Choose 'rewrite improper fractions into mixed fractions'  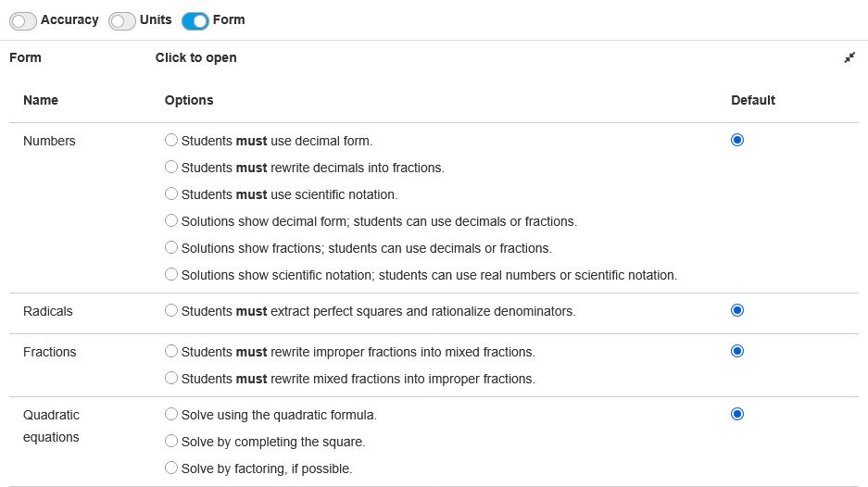pos(170,352)
